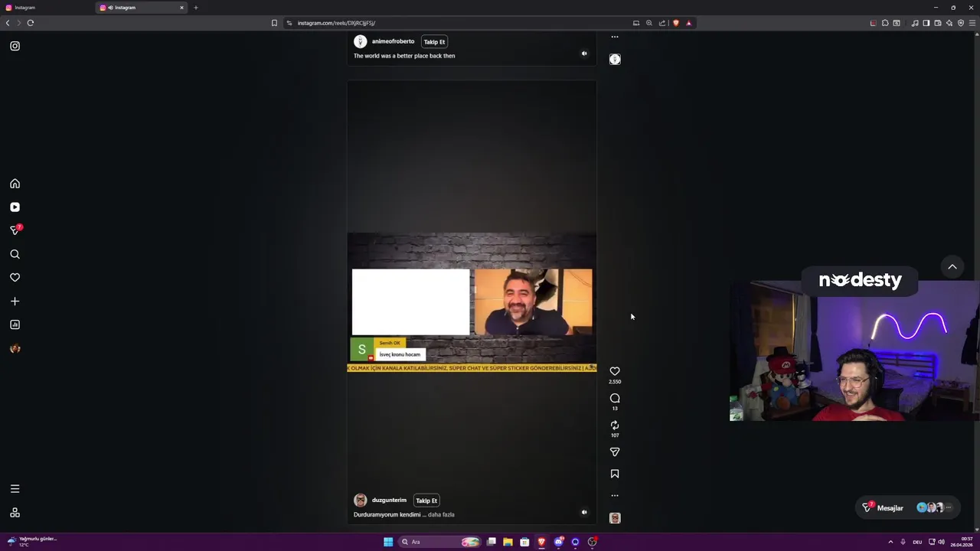Follow duzgunterim with Takip Et button
The image size is (980, 551).
click(426, 500)
